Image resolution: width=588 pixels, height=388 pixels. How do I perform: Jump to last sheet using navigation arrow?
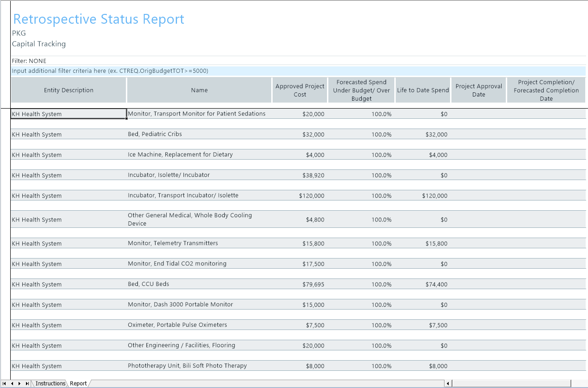point(27,383)
